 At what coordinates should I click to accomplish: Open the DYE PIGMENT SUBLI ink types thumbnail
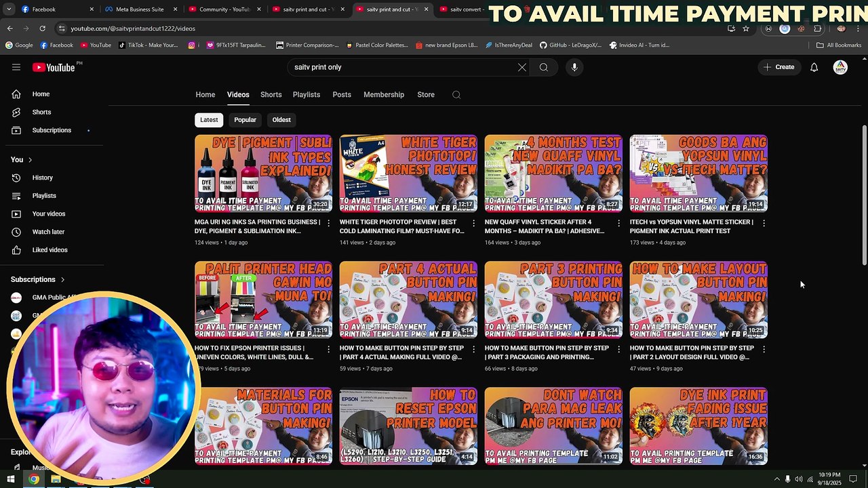tap(263, 174)
